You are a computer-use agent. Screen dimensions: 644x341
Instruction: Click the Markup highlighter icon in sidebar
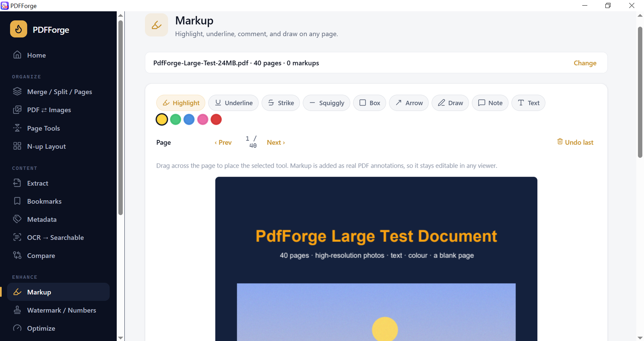coord(17,292)
